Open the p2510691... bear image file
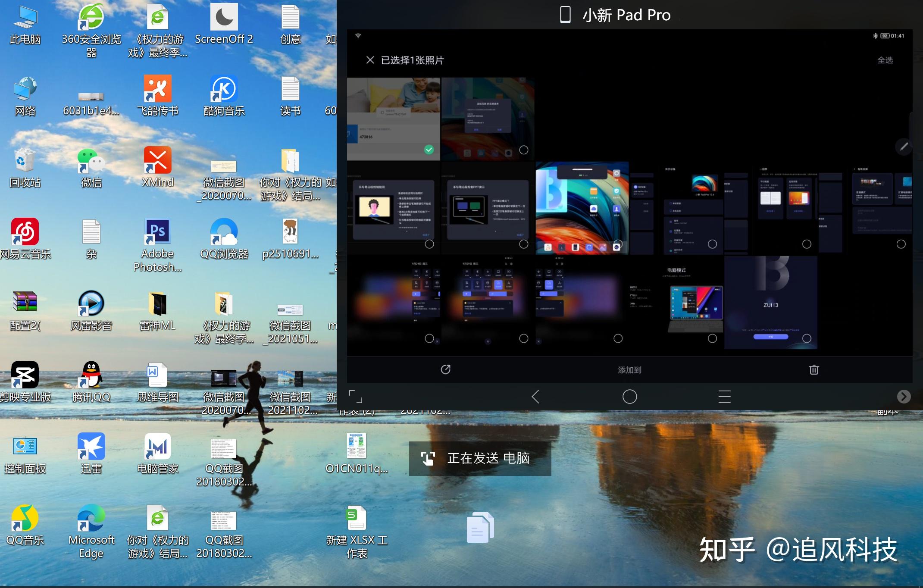This screenshot has height=588, width=923. (290, 238)
